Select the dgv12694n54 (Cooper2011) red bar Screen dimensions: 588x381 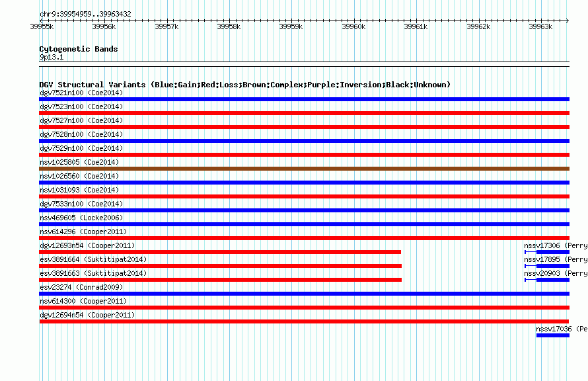[304, 321]
